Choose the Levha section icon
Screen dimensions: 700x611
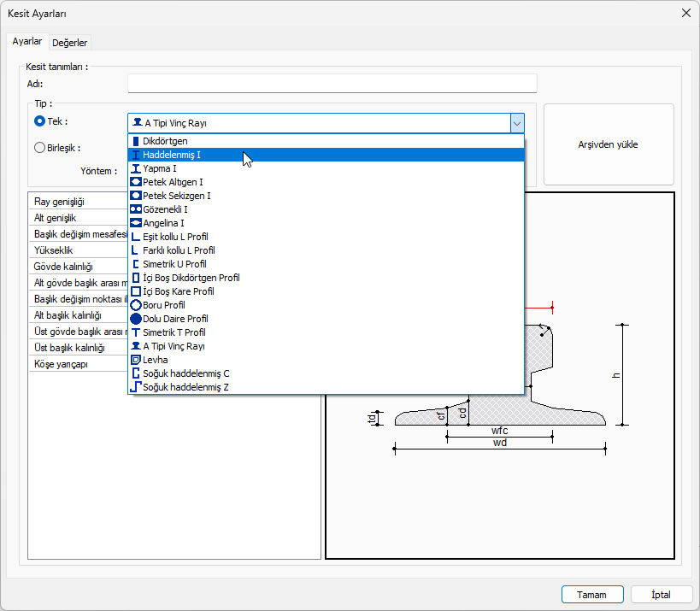coord(136,360)
